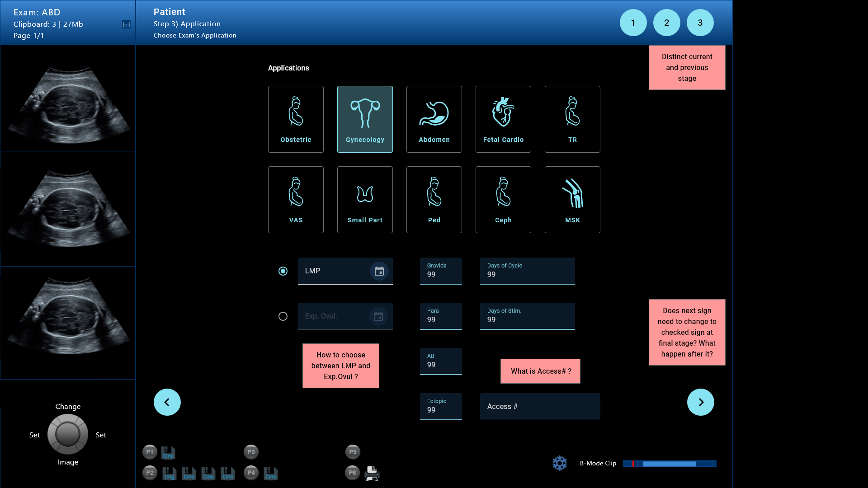Click the Access # input field
Screen dimensions: 868x488
pyautogui.click(x=540, y=407)
